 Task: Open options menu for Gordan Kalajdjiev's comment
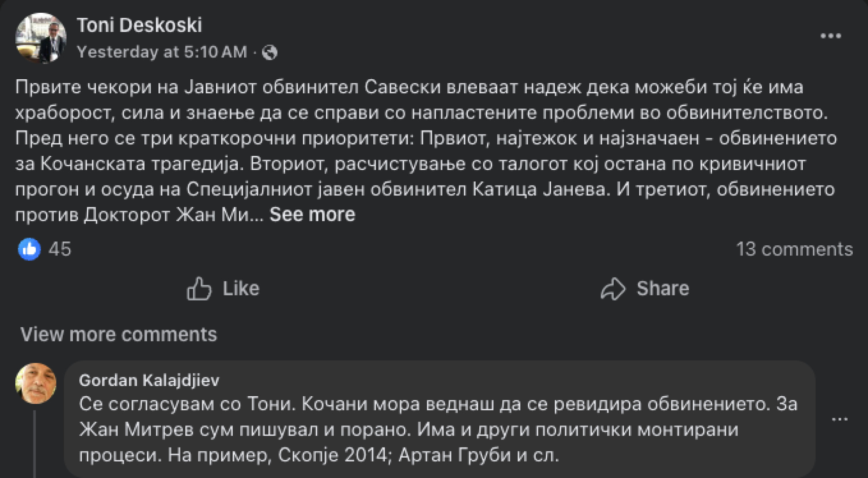pyautogui.click(x=839, y=419)
